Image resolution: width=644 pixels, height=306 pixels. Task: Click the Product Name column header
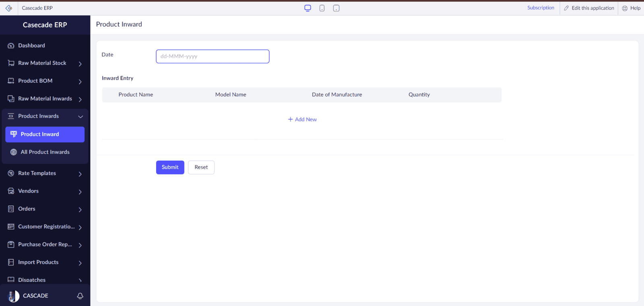[x=136, y=95]
